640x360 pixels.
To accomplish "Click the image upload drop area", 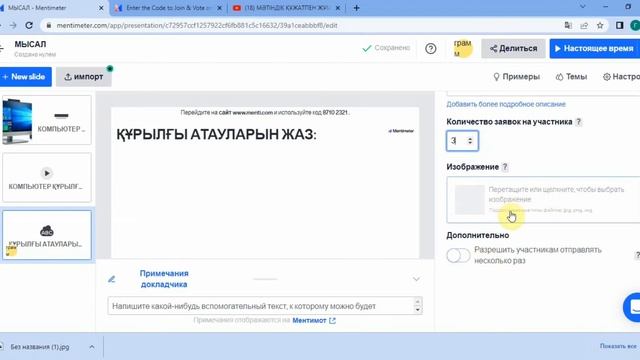I will (543, 200).
